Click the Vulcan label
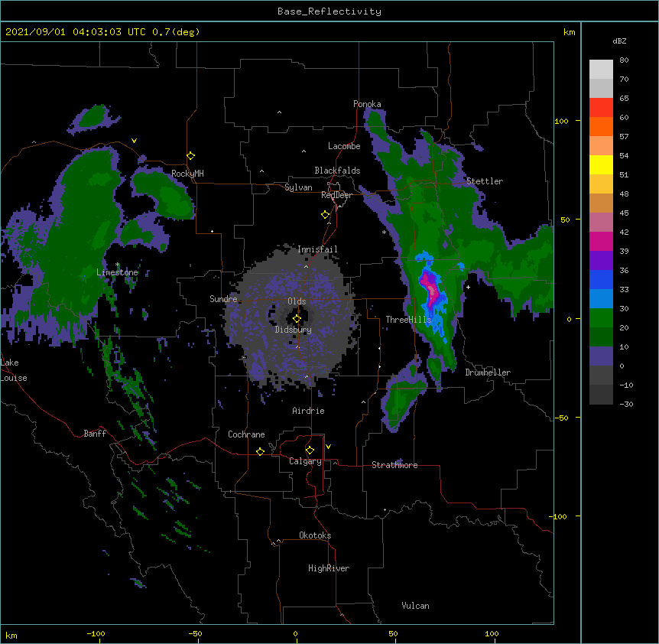This screenshot has width=659, height=644. (415, 606)
